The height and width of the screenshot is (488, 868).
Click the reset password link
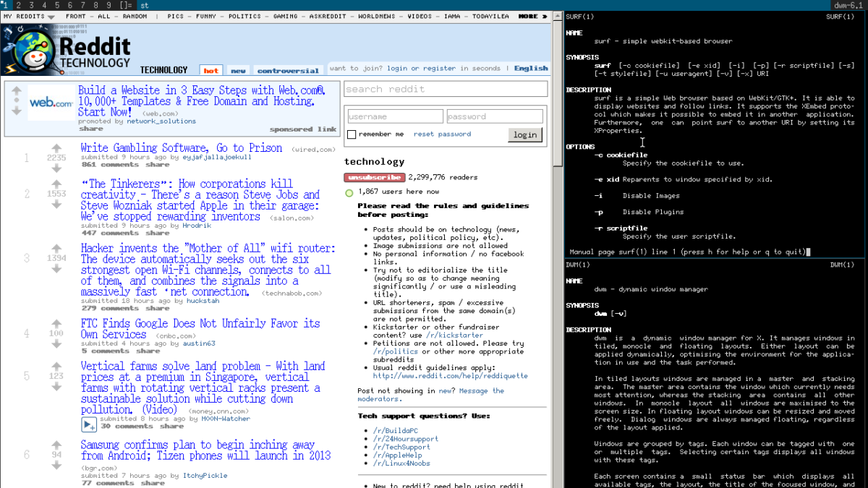442,134
